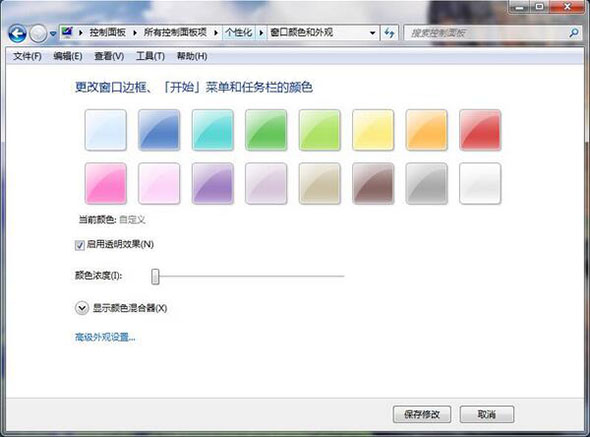Open the 工具(T) menu

coord(150,56)
